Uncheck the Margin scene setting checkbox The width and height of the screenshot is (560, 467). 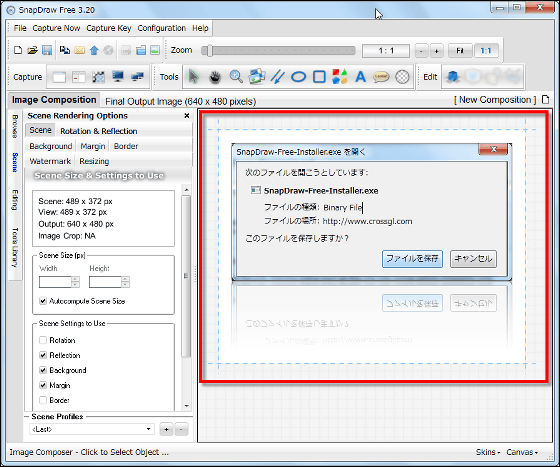(43, 385)
